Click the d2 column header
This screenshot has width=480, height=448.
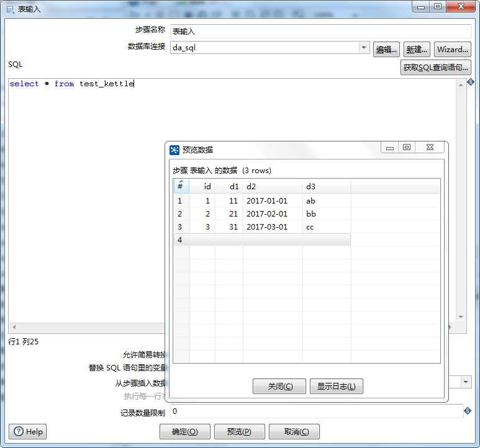(273, 186)
